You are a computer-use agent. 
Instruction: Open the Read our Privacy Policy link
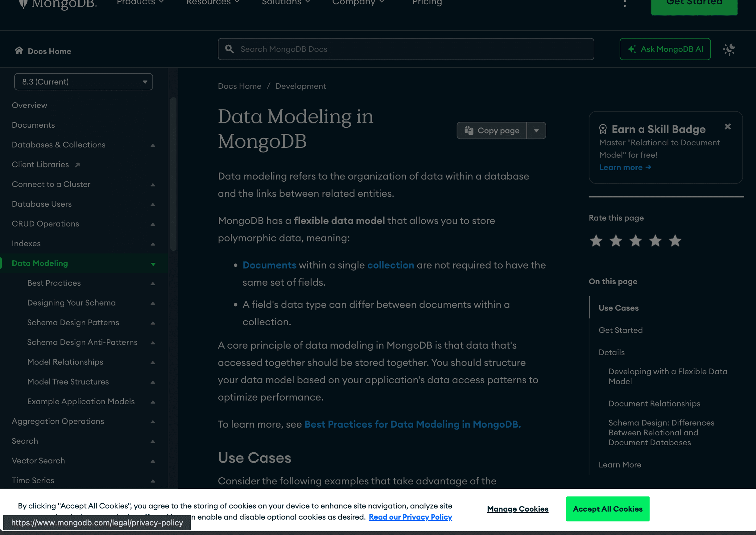pyautogui.click(x=410, y=517)
